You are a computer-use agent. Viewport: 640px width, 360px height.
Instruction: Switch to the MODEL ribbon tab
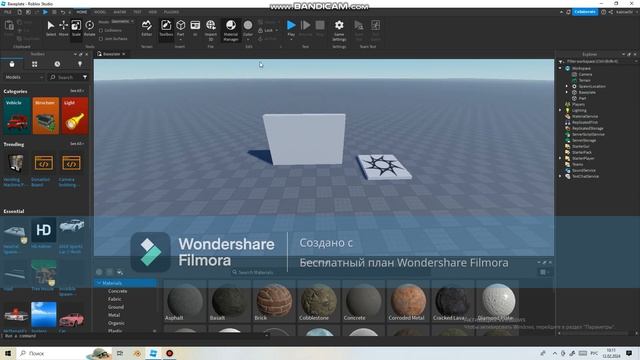[100, 12]
